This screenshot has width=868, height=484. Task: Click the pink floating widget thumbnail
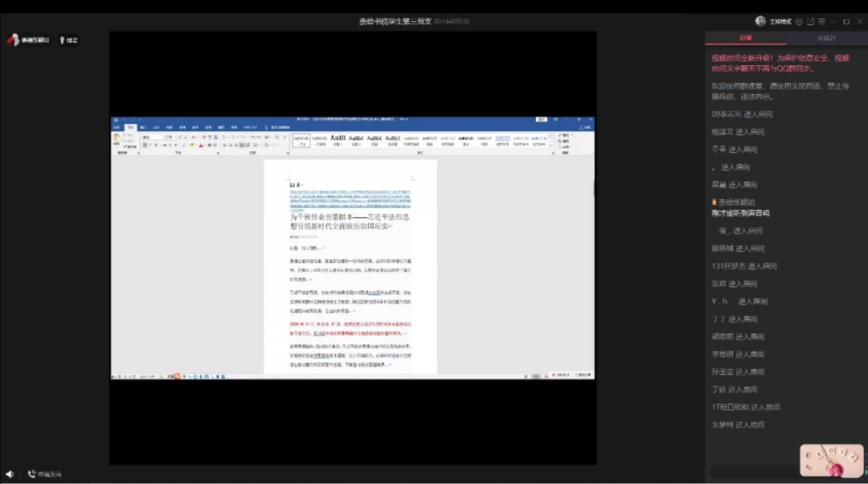[x=831, y=461]
